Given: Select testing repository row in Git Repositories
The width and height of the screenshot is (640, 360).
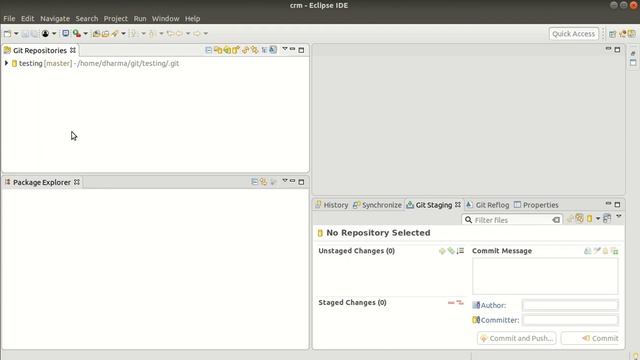Looking at the screenshot, I should click(155, 63).
